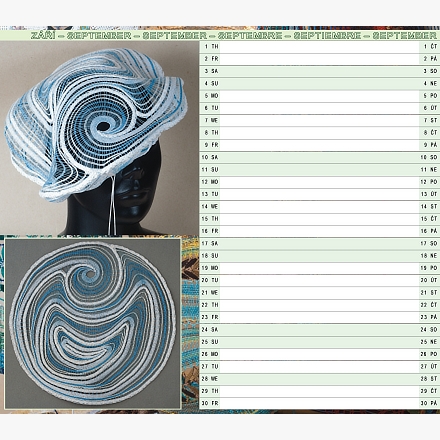The image size is (440, 440).
Task: Click the 4 SU weekend row
Action: (x=319, y=84)
